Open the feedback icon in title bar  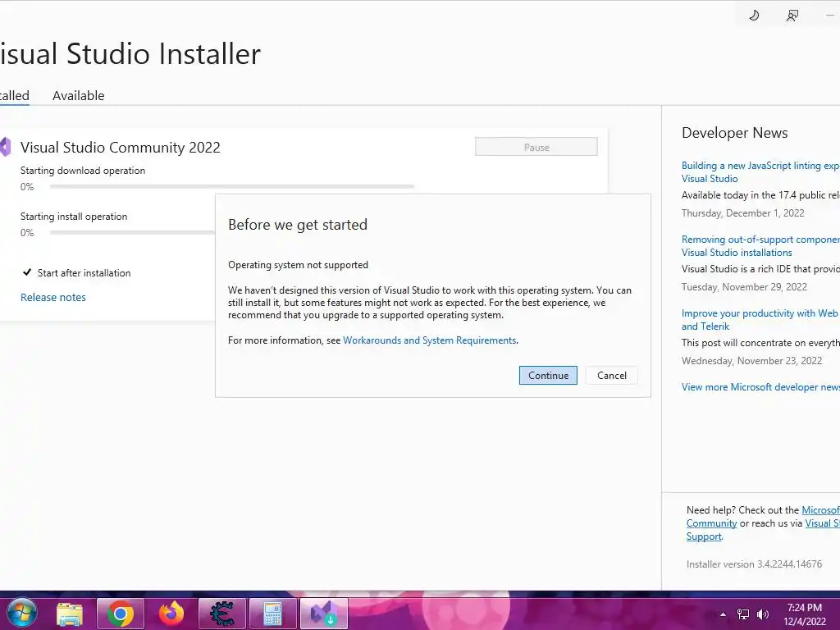pos(792,15)
